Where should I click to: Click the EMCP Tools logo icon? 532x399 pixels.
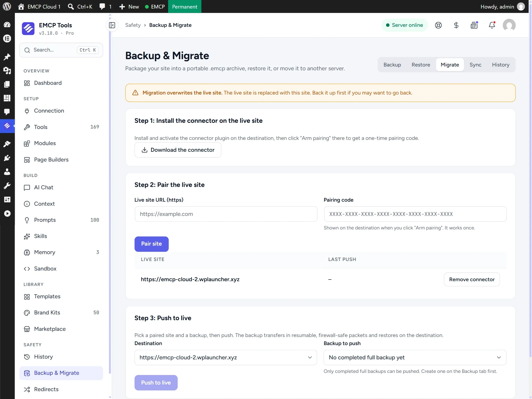pyautogui.click(x=28, y=28)
